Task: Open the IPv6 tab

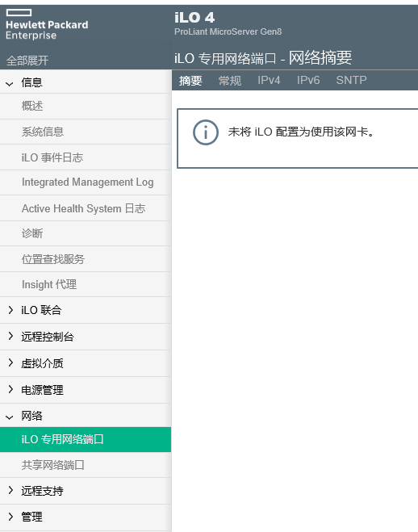Action: (x=308, y=81)
